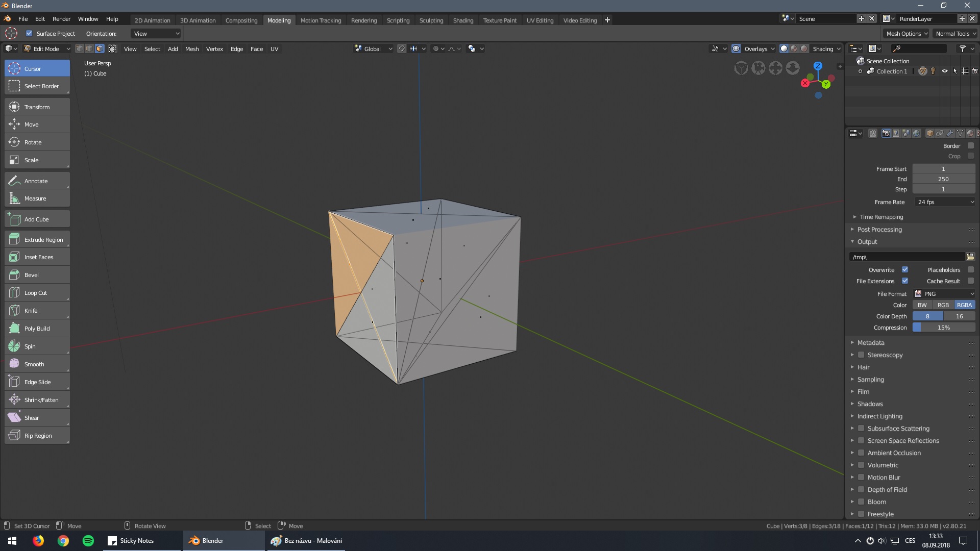Activate the Bevel tool
The width and height of the screenshot is (980, 551).
(37, 275)
